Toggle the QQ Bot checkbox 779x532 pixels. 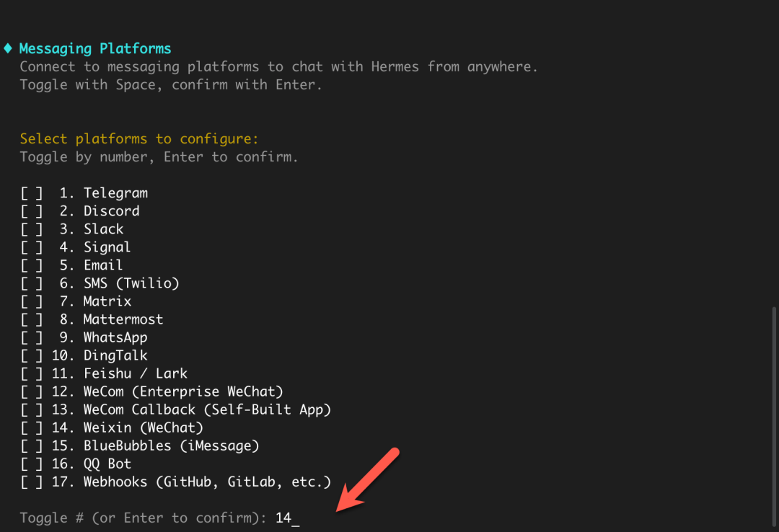coord(31,464)
